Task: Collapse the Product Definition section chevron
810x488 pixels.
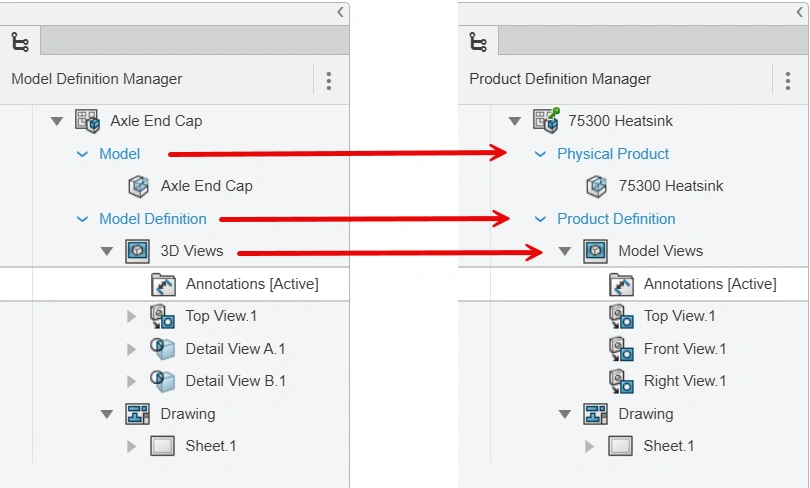Action: (540, 219)
